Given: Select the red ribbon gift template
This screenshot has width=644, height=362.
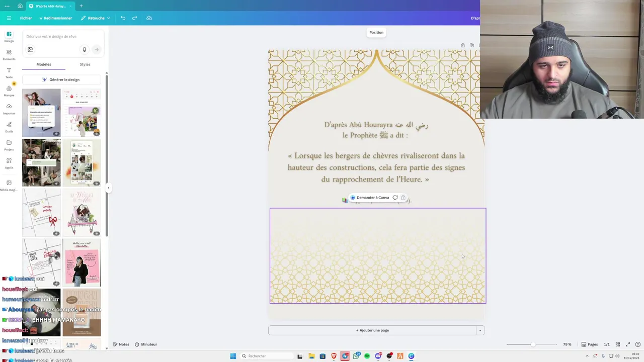Looking at the screenshot, I should [41, 212].
